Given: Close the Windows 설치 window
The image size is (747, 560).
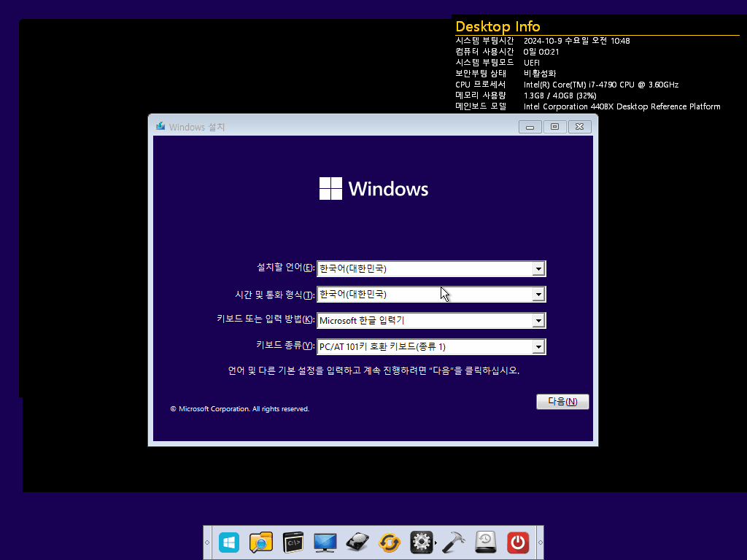Looking at the screenshot, I should click(579, 127).
